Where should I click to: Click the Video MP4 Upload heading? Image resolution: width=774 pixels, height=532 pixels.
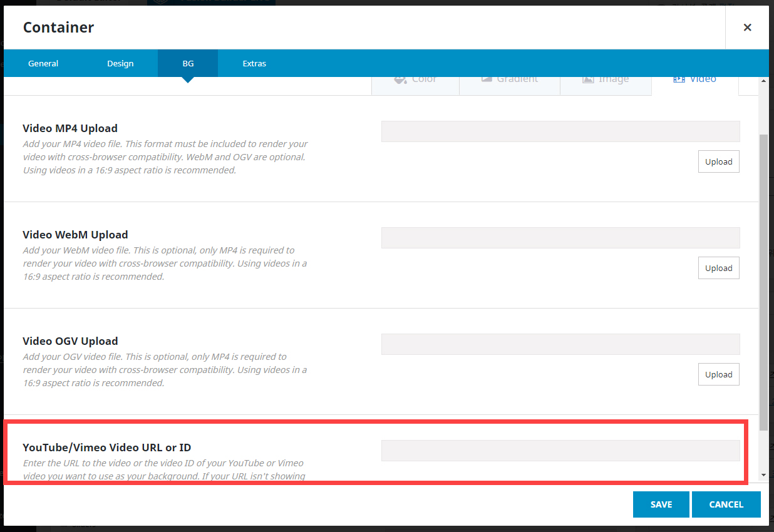[x=70, y=128]
